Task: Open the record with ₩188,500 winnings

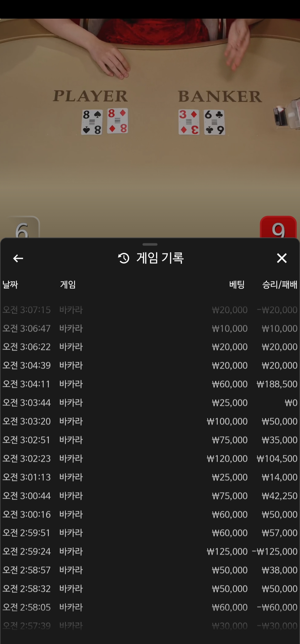Action: click(150, 384)
